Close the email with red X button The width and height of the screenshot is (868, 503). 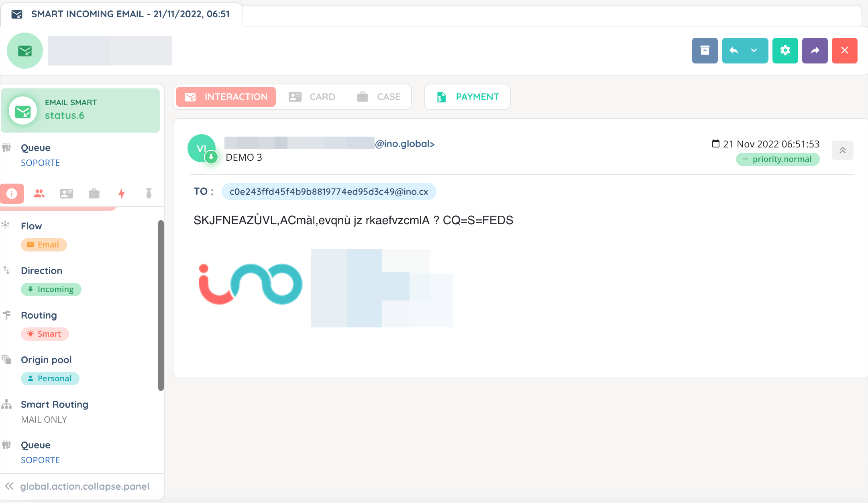pos(844,51)
